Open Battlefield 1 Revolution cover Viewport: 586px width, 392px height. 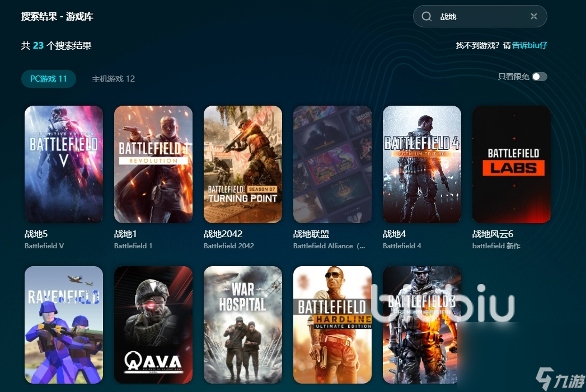point(153,164)
